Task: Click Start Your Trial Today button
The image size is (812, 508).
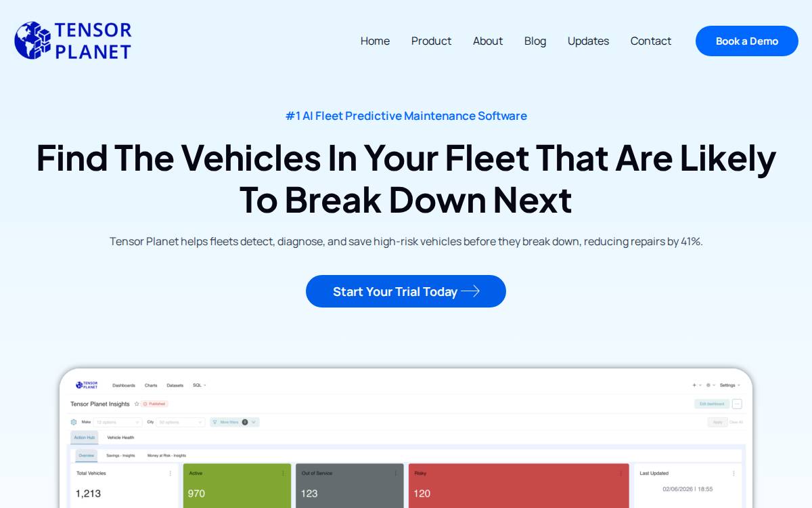Action: pos(406,291)
